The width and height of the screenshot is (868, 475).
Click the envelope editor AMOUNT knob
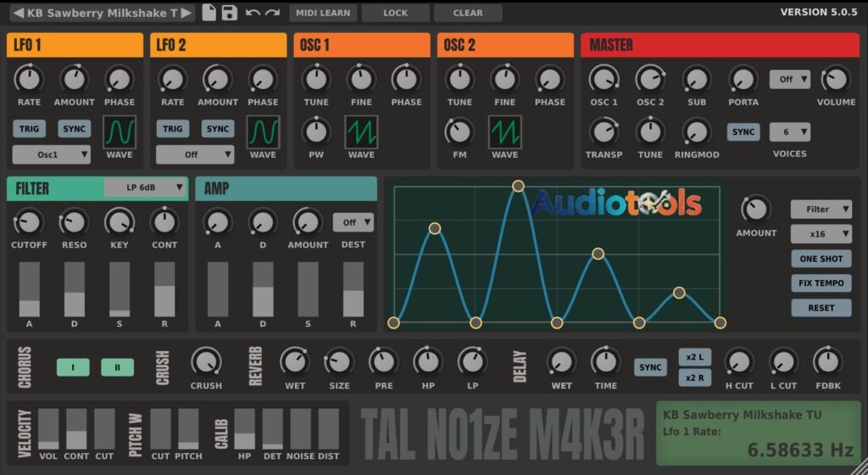(x=755, y=210)
